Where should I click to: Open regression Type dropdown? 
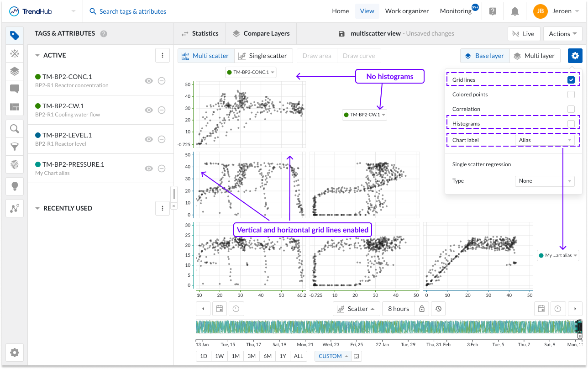pyautogui.click(x=545, y=181)
